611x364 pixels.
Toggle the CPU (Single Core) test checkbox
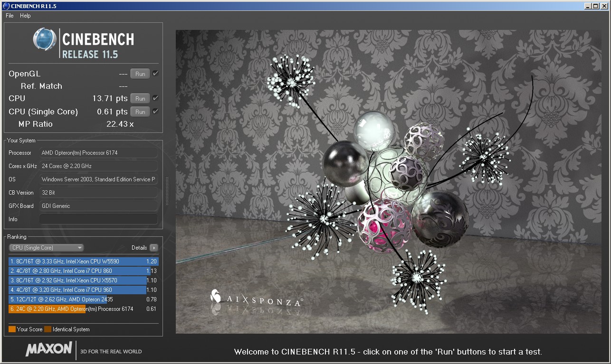[x=155, y=112]
